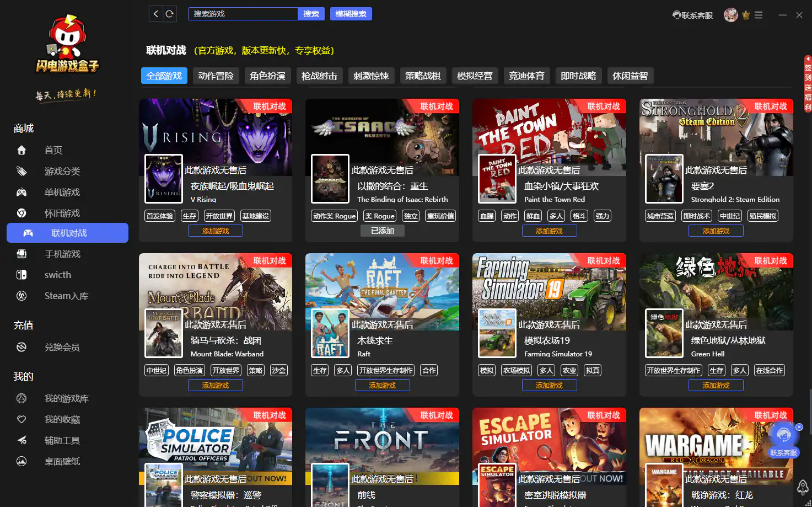812x507 pixels.
Task: Click the refresh page icon
Action: coord(170,14)
